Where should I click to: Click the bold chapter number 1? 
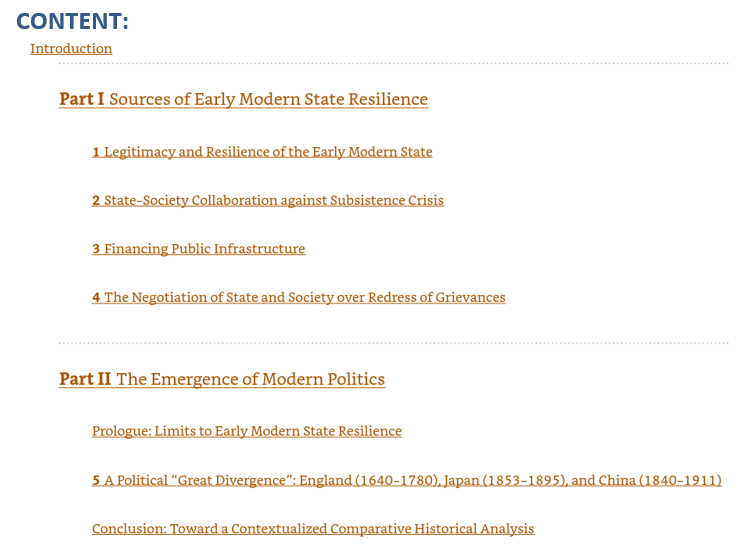(96, 152)
